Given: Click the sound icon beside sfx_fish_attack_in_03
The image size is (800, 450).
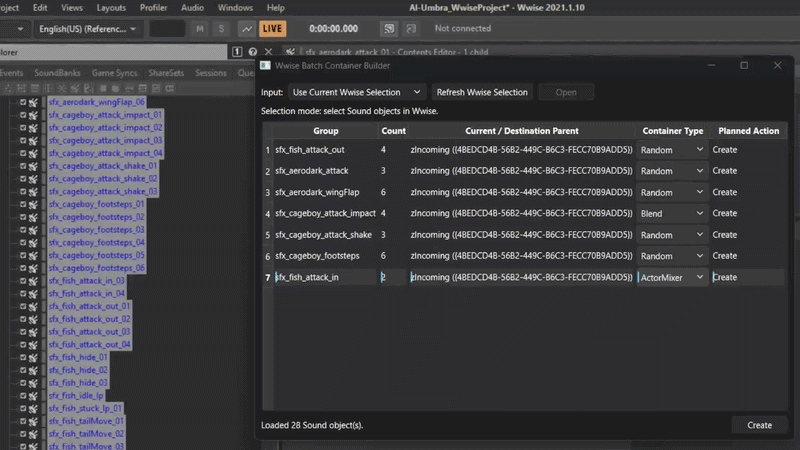Looking at the screenshot, I should pos(34,281).
